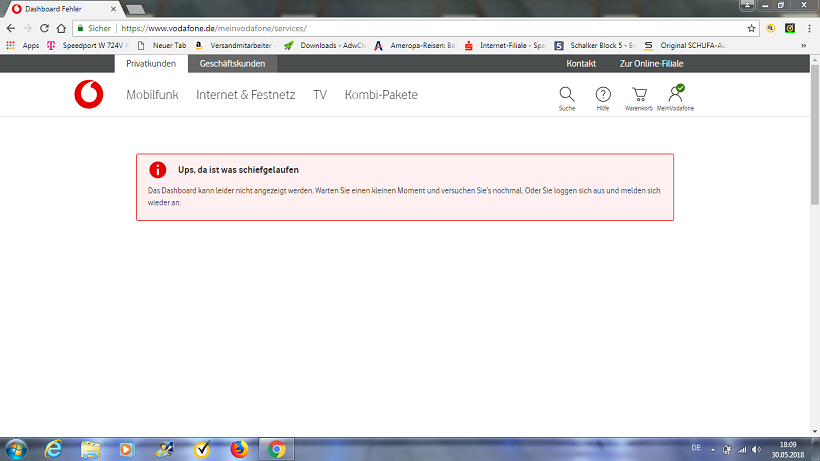Open the Internet-Filiale Sparkasse bookmark
This screenshot has height=461, width=820.
[x=505, y=45]
